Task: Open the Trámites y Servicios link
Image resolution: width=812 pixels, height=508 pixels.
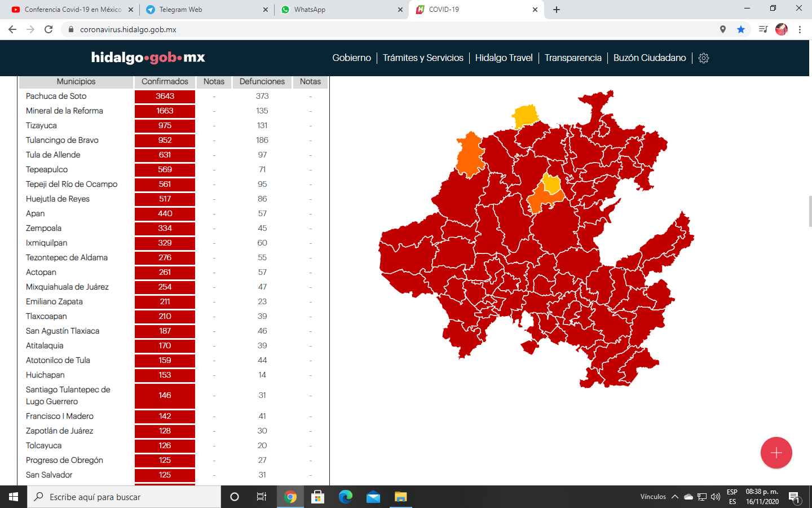Action: pos(423,58)
